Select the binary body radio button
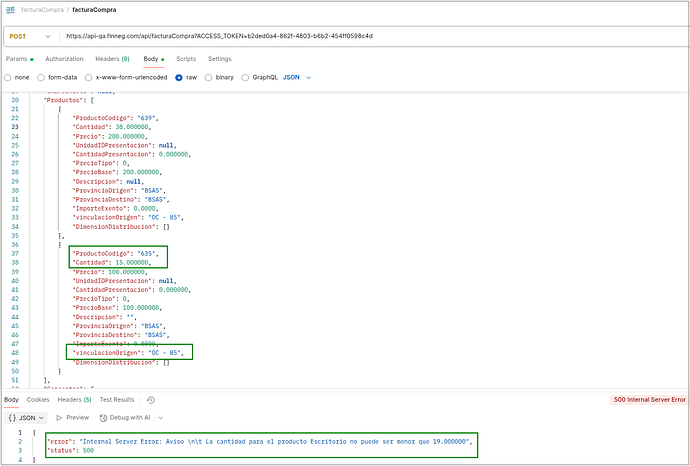 click(209, 76)
